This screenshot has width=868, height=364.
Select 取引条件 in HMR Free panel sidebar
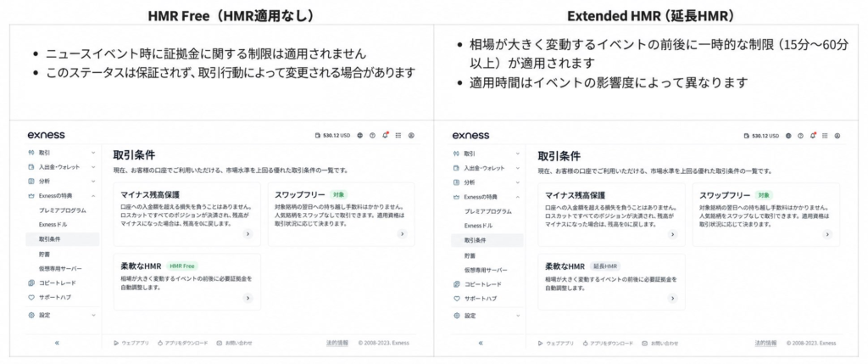coord(62,239)
